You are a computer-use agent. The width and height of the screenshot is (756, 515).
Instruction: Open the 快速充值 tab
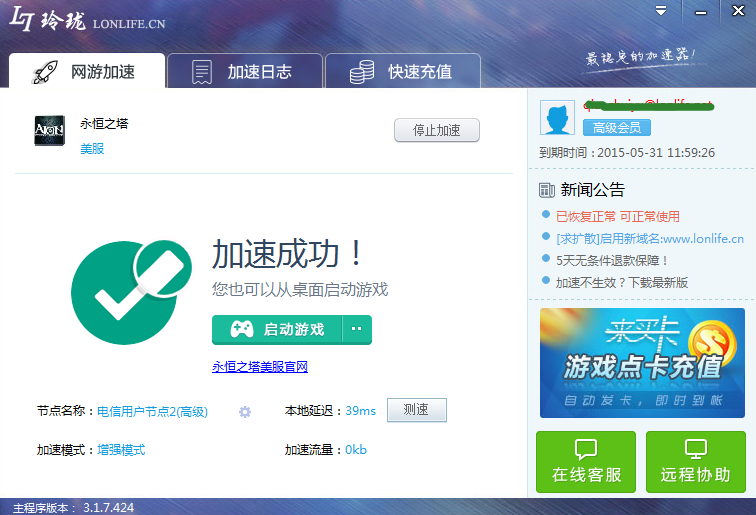coord(403,71)
